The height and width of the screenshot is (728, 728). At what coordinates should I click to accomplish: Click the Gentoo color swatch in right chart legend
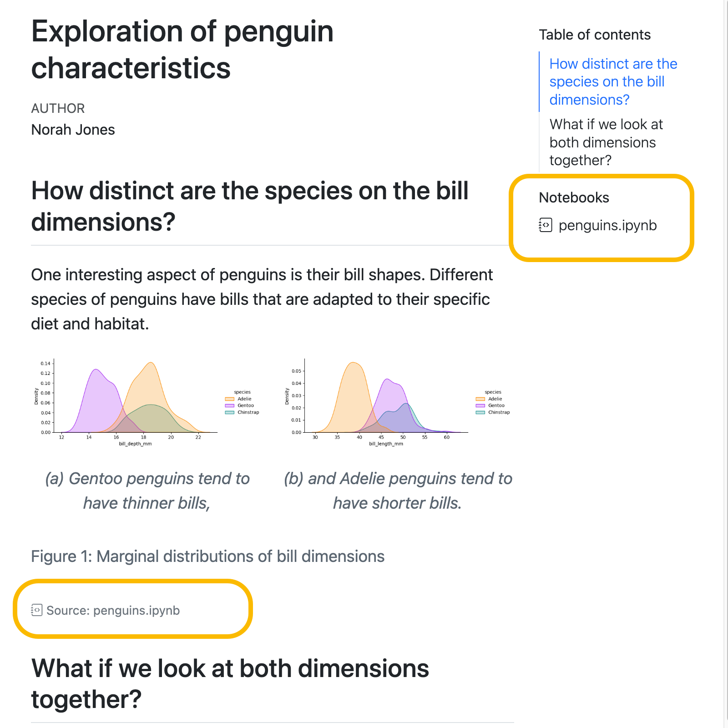coord(480,405)
